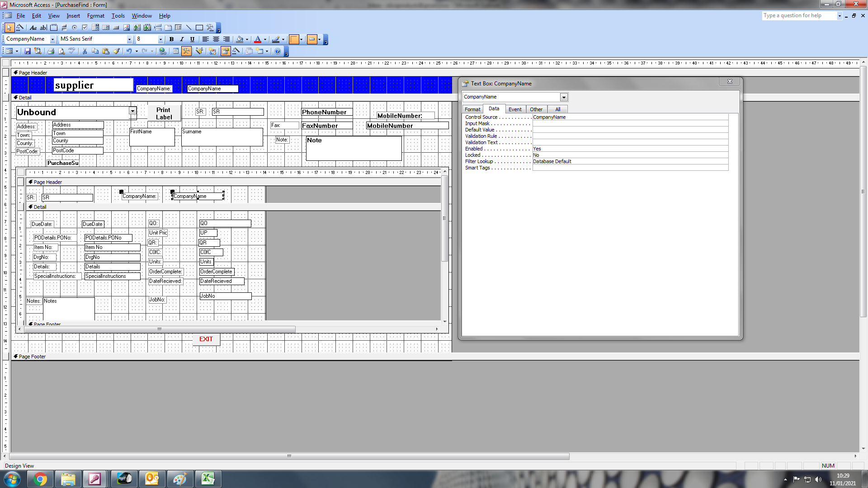Click the red EXIT button on form
Viewport: 868px width, 488px height.
point(206,339)
